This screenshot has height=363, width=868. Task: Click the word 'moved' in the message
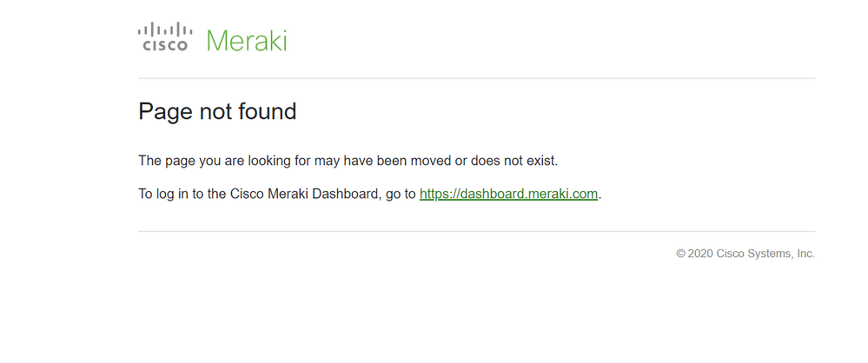[434, 161]
